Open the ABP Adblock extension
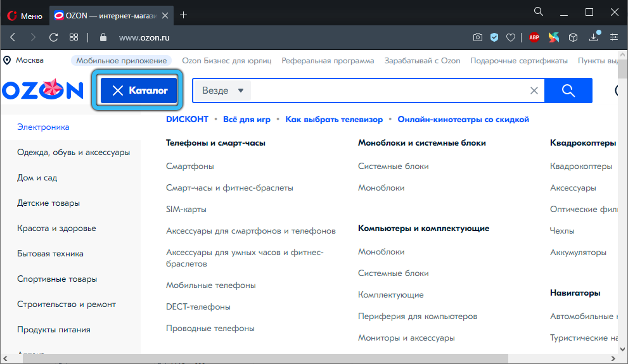628x364 pixels. 534,37
